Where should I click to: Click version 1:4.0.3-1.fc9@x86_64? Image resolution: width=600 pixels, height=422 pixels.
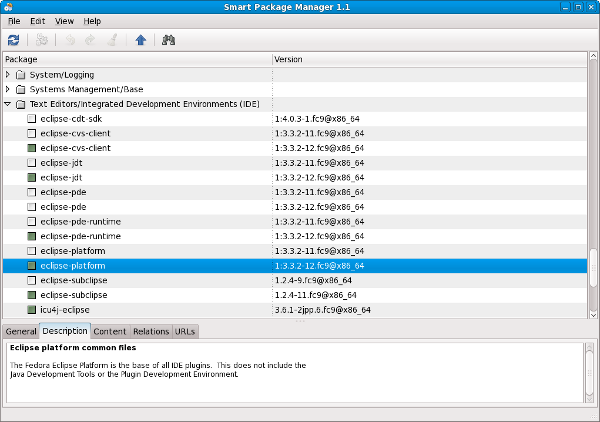coord(317,119)
